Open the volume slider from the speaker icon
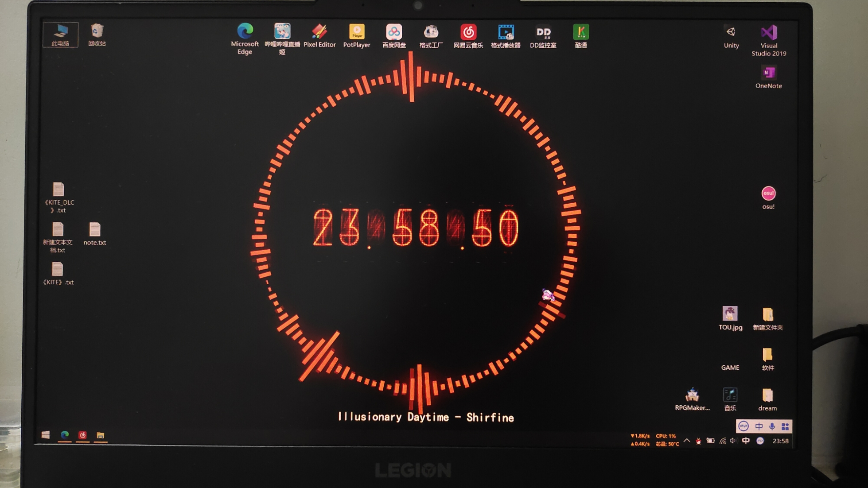This screenshot has width=868, height=488. (734, 441)
